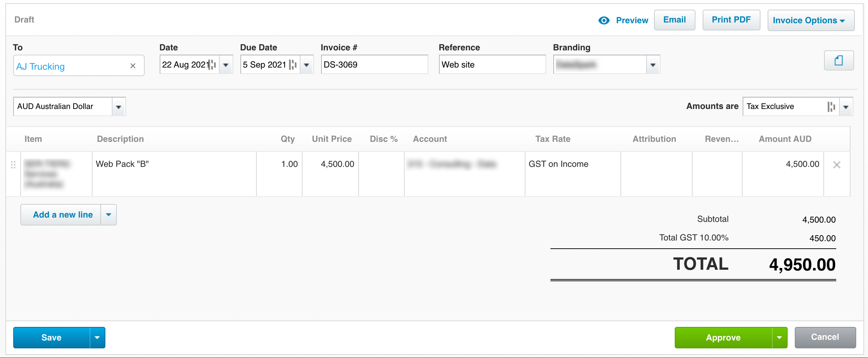Cancel the invoice editing

[x=825, y=337]
